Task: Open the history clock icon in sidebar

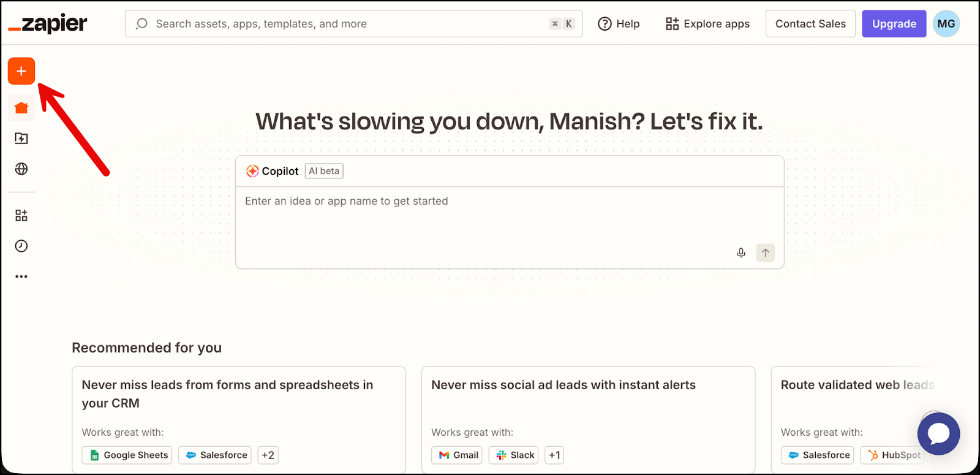Action: coord(21,246)
